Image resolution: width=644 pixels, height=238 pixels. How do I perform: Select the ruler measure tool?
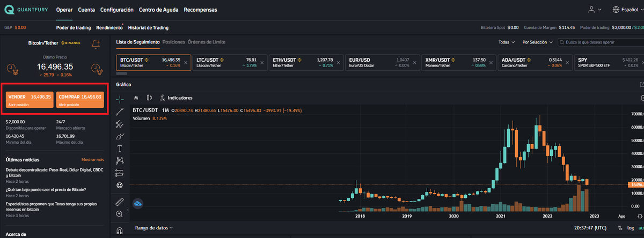(120, 202)
